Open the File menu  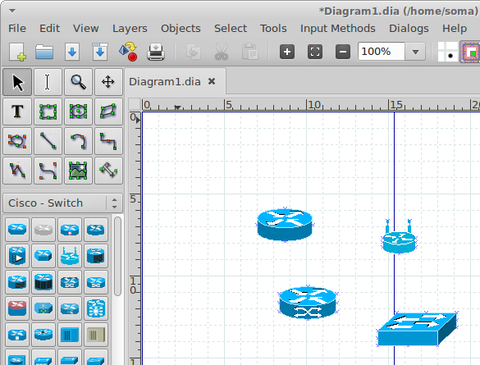pyautogui.click(x=17, y=28)
